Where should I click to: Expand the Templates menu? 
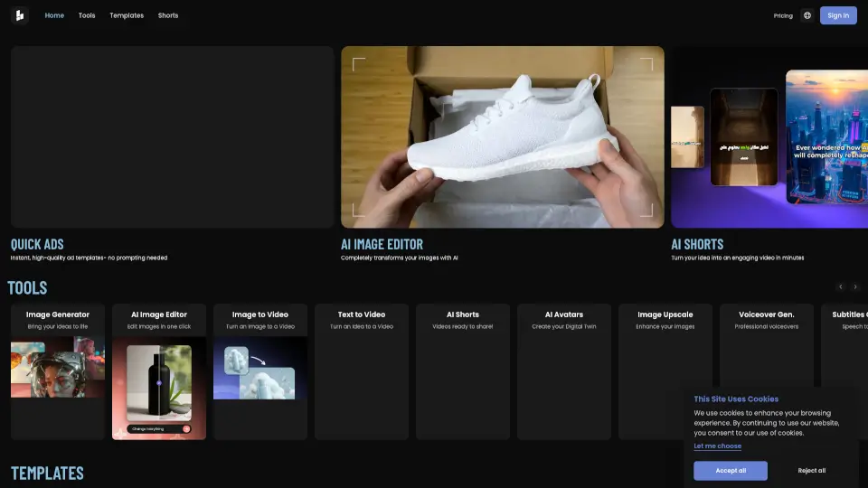pyautogui.click(x=127, y=15)
